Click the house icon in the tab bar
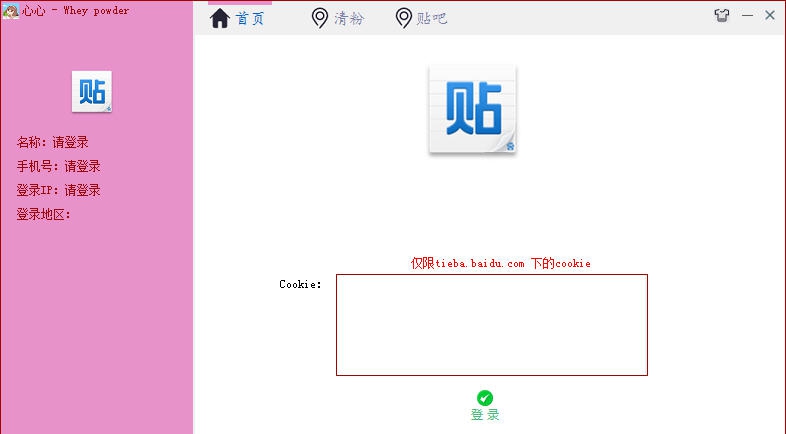786x434 pixels. pyautogui.click(x=220, y=19)
